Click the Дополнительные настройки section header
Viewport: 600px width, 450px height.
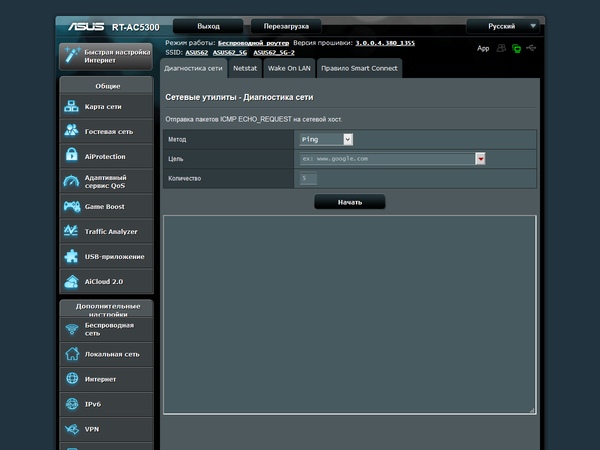pyautogui.click(x=108, y=310)
